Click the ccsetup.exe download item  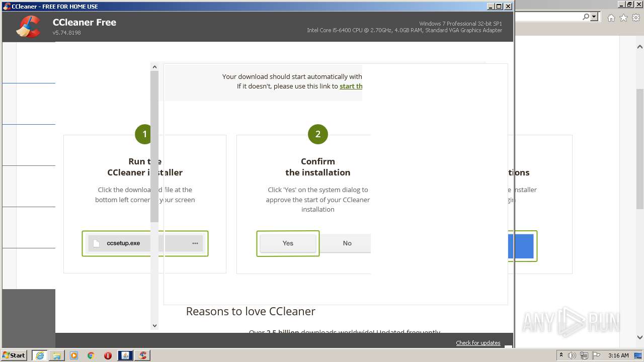[145, 243]
